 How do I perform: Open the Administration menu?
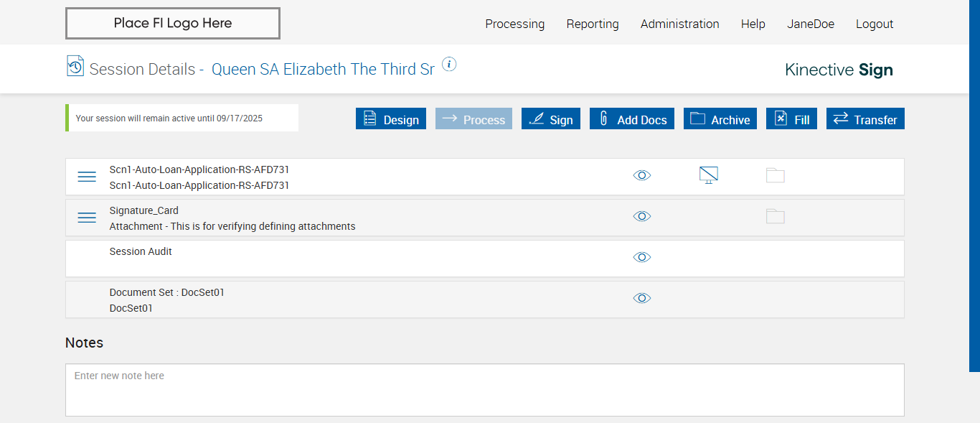(x=679, y=24)
